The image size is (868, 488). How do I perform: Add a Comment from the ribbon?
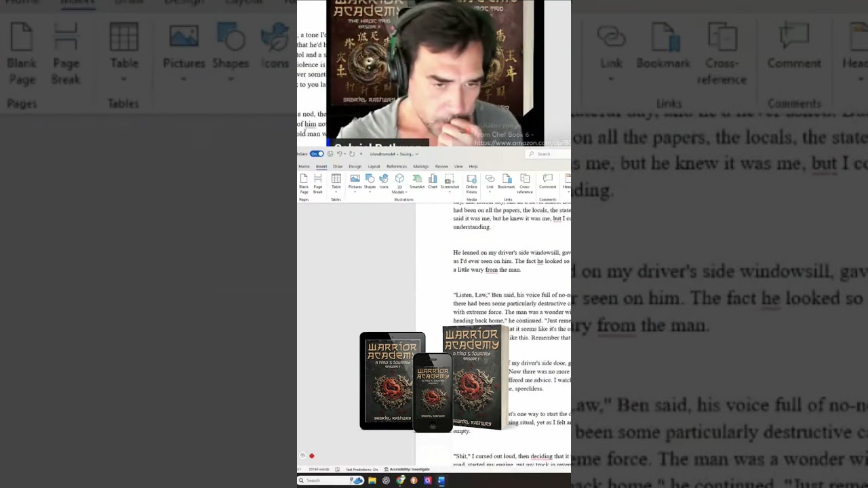click(x=547, y=181)
